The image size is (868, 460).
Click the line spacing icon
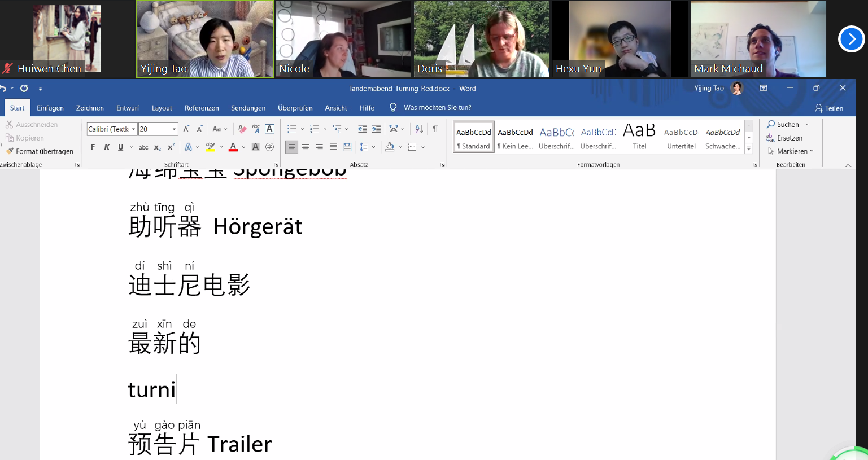tap(364, 147)
